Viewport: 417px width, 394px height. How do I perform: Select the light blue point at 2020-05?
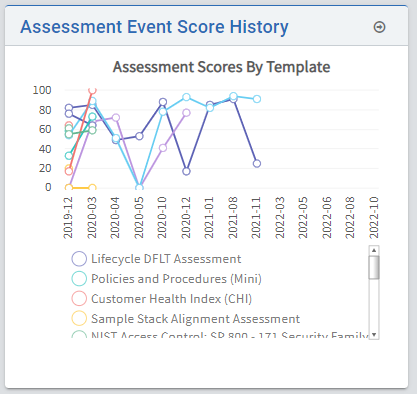coord(139,188)
